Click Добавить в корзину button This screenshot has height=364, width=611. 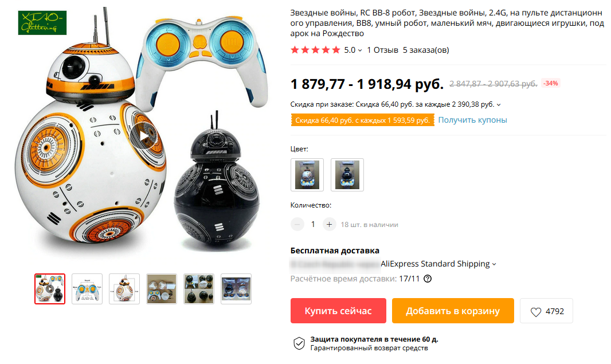tap(453, 311)
